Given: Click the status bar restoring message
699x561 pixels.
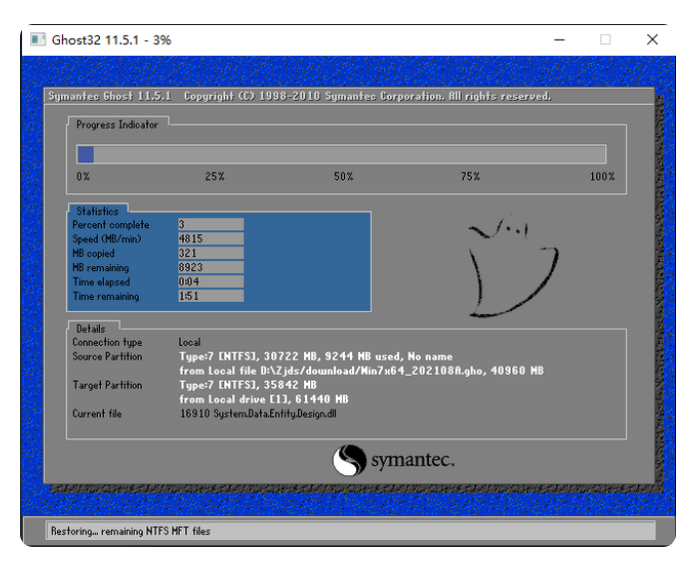Looking at the screenshot, I should coord(131,531).
